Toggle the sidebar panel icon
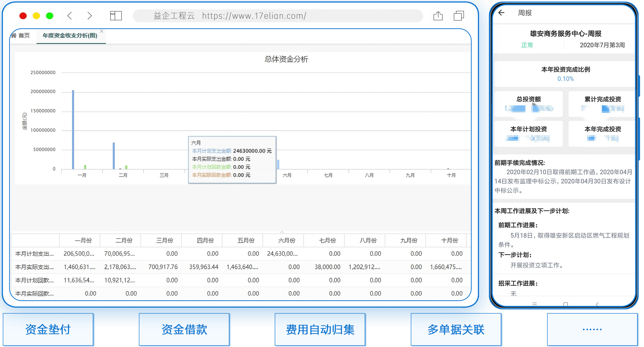644x347 pixels. (116, 16)
